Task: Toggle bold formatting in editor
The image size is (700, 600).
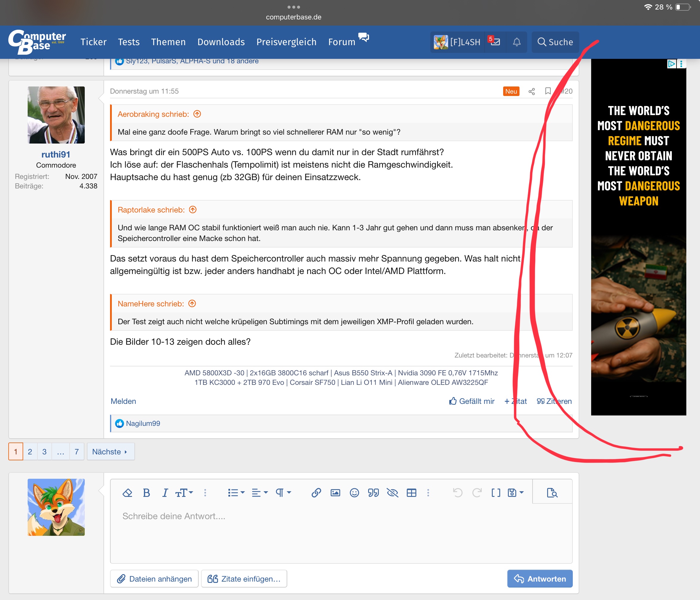Action: (146, 493)
